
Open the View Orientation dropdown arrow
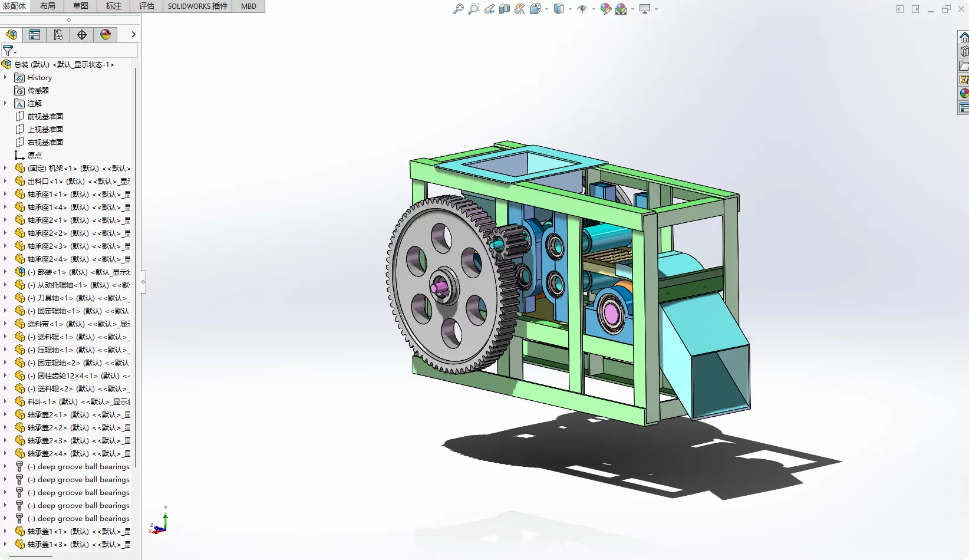pos(546,9)
